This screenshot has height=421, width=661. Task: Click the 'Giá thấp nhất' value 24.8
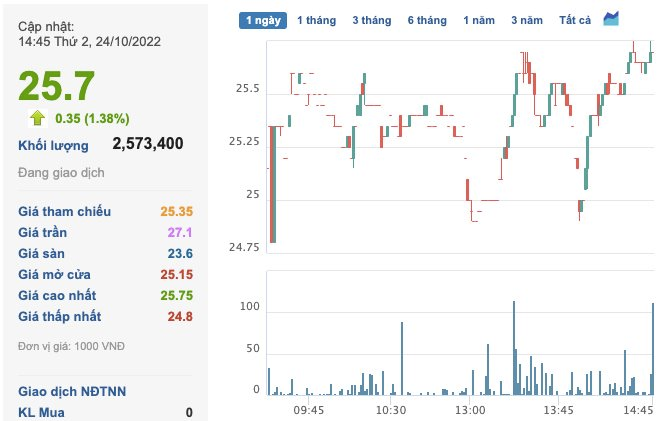180,316
